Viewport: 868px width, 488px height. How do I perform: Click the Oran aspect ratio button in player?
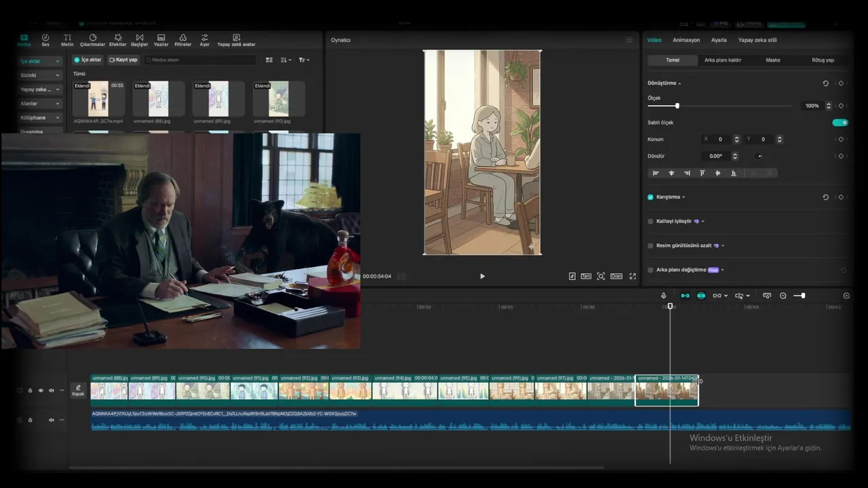(x=616, y=276)
